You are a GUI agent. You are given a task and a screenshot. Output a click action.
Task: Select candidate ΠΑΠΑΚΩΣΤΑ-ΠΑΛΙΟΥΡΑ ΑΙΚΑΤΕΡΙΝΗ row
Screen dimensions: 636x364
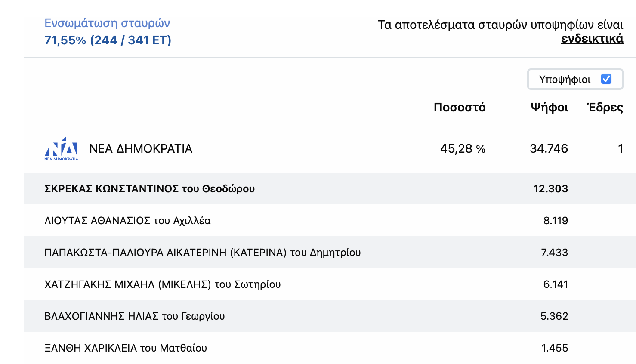coord(330,252)
